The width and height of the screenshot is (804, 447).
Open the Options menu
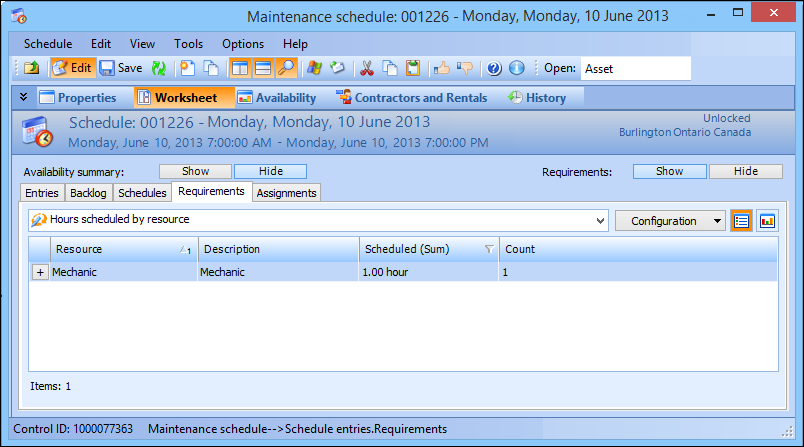click(243, 44)
